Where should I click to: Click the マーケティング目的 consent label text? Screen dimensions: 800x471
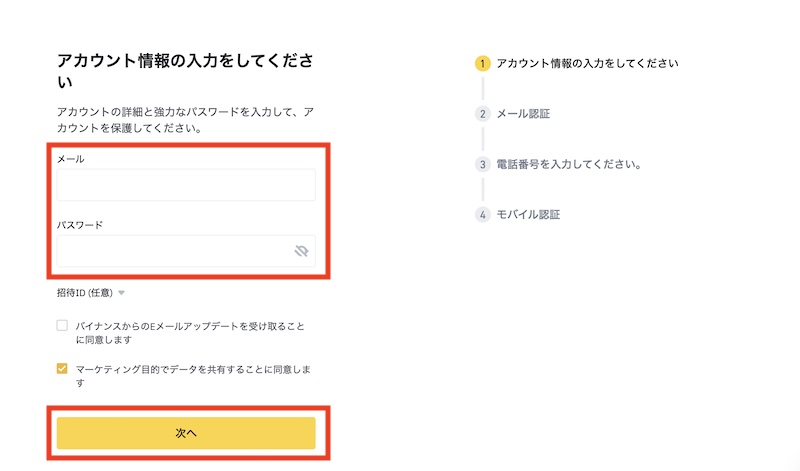(193, 376)
